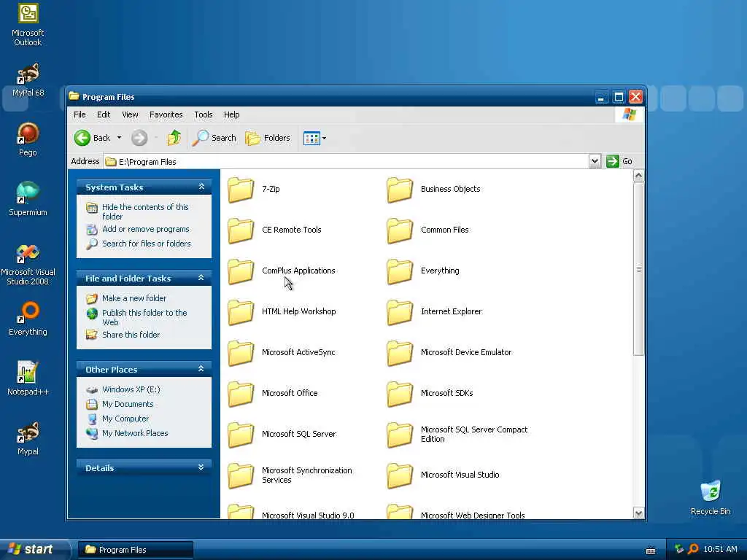Open Back history dropdown arrow
The height and width of the screenshot is (560, 747).
point(119,138)
